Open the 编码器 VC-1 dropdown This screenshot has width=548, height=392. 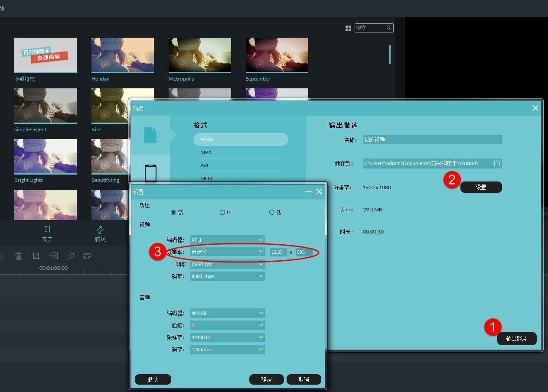[227, 240]
